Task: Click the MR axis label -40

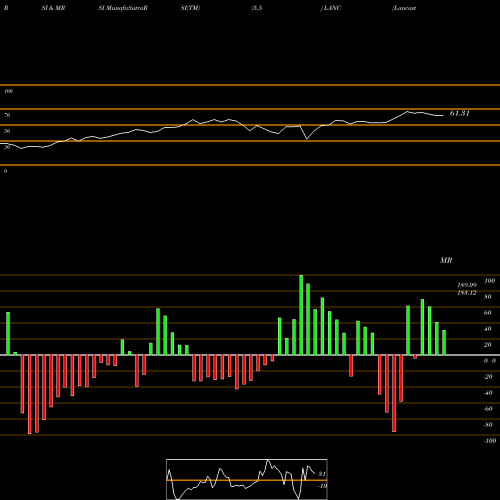Action: pos(488,393)
